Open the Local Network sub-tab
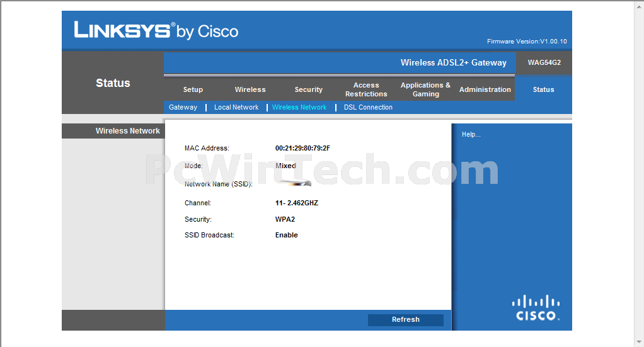 point(236,107)
